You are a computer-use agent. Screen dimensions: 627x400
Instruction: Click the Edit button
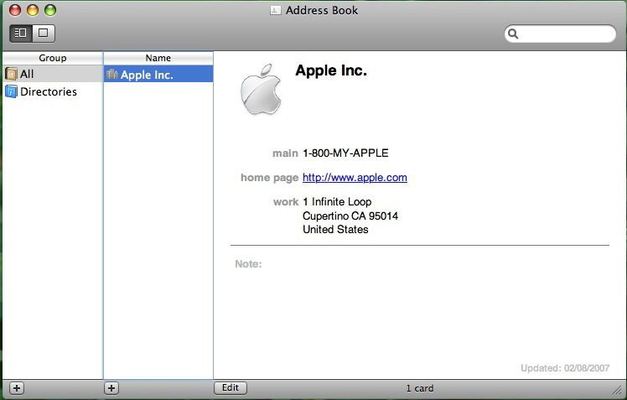pos(230,388)
